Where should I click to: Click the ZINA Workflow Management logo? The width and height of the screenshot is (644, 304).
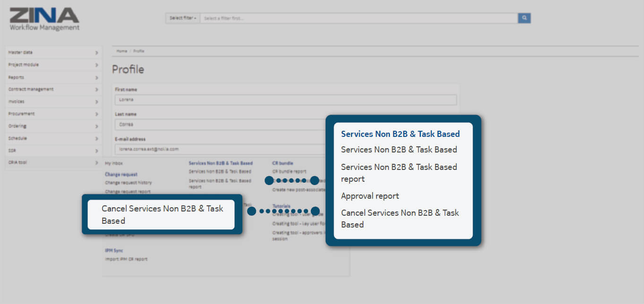coord(44,19)
